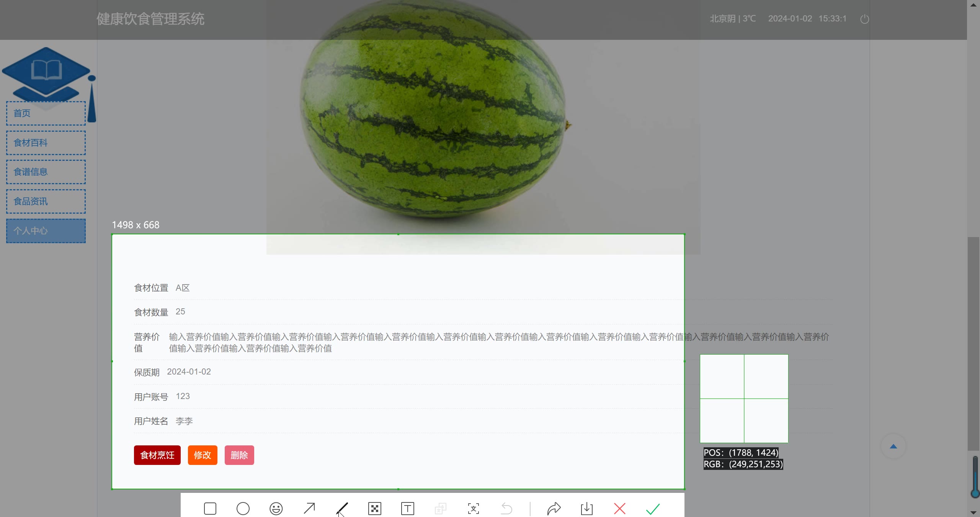
Task: Select the mosaic blur tool
Action: [x=375, y=509]
